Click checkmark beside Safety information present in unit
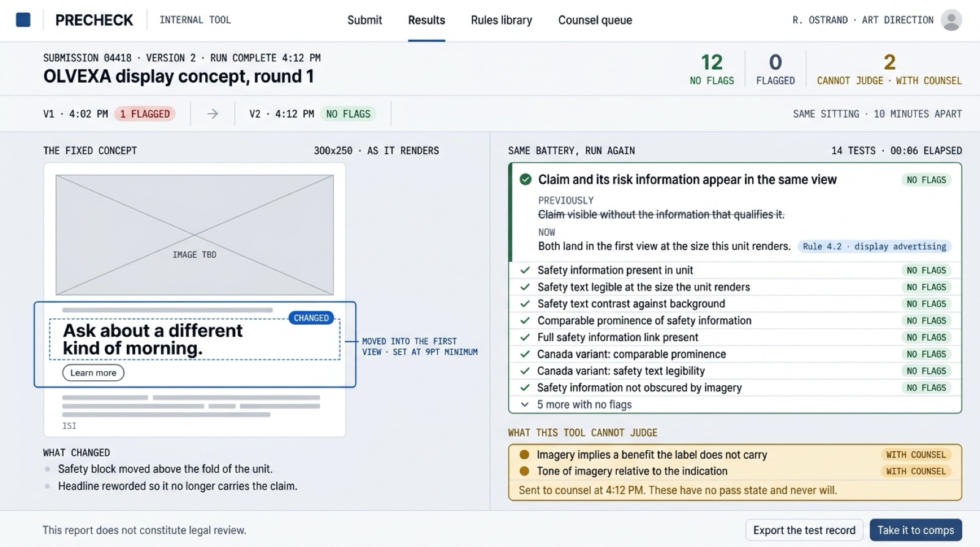The width and height of the screenshot is (980, 547). (x=525, y=270)
